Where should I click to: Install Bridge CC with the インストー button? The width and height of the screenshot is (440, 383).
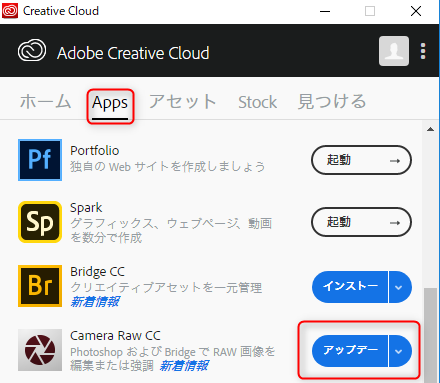[350, 287]
